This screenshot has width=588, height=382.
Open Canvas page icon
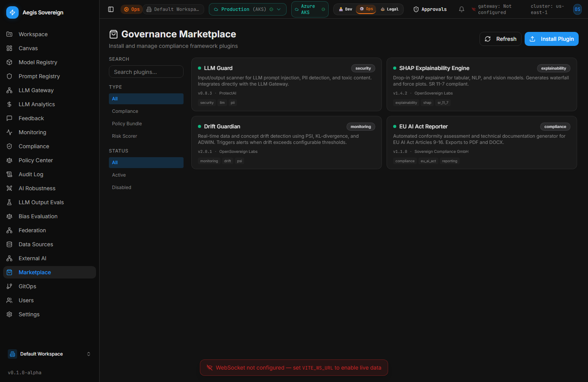click(x=9, y=48)
